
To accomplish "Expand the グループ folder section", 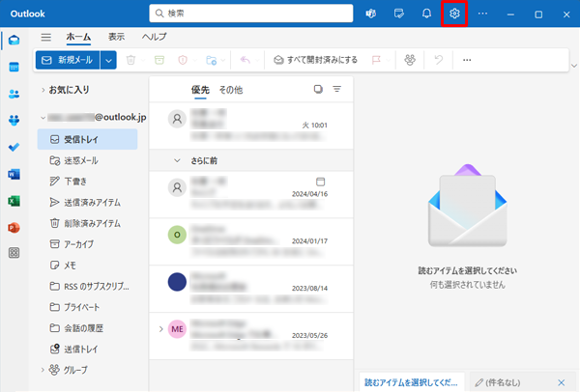I will pos(43,370).
